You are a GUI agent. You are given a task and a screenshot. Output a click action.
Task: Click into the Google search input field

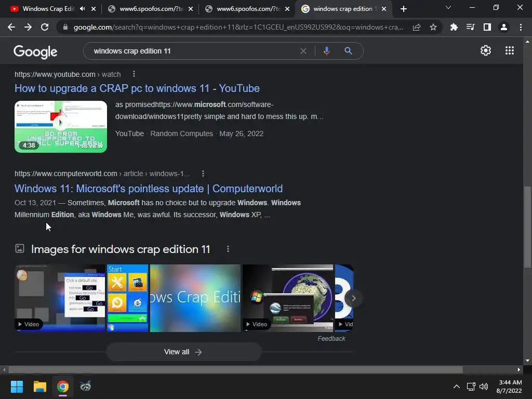point(193,51)
